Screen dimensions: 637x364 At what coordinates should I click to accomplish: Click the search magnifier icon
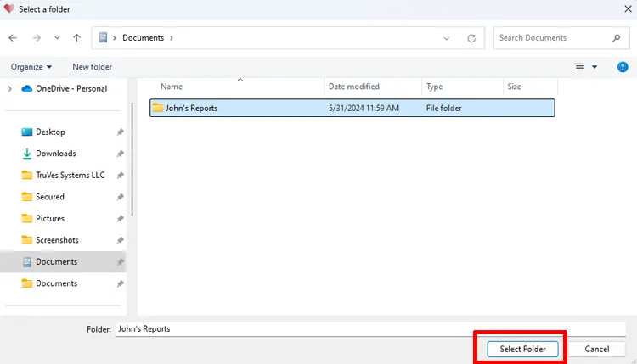(x=616, y=38)
